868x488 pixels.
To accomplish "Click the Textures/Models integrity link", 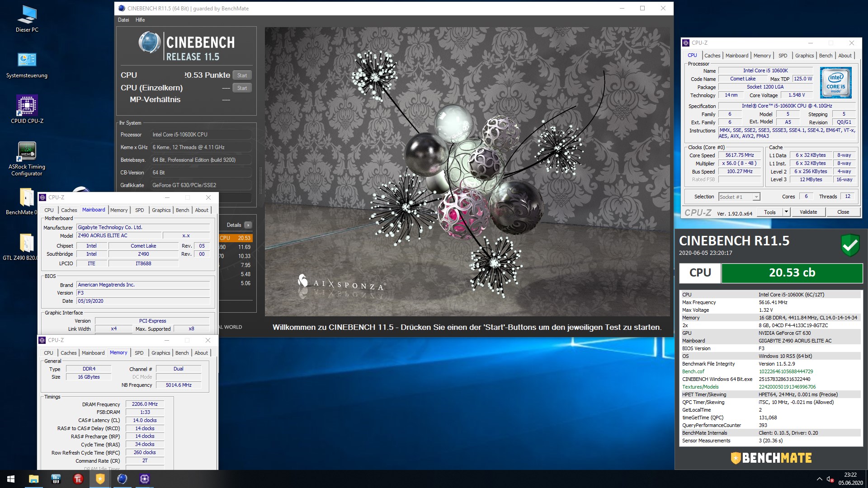I will [x=700, y=387].
